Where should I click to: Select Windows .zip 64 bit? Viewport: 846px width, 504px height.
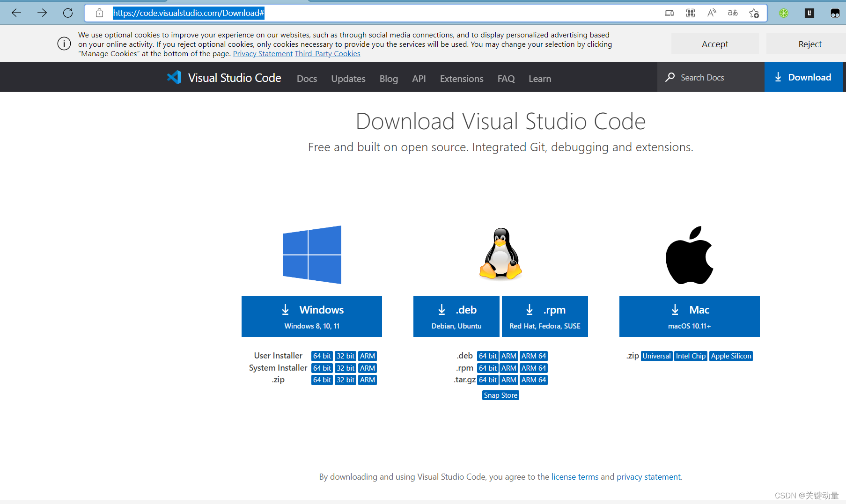coord(322,380)
